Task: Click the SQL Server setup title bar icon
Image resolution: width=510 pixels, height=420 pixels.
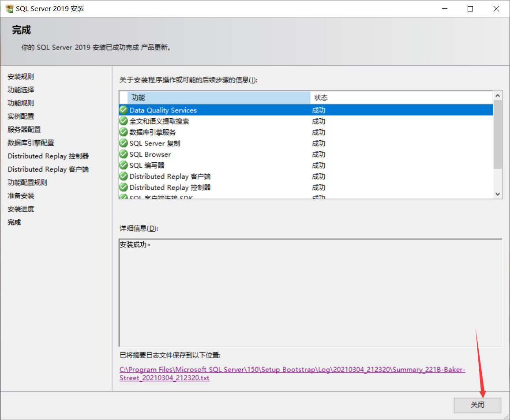Action: tap(9, 9)
